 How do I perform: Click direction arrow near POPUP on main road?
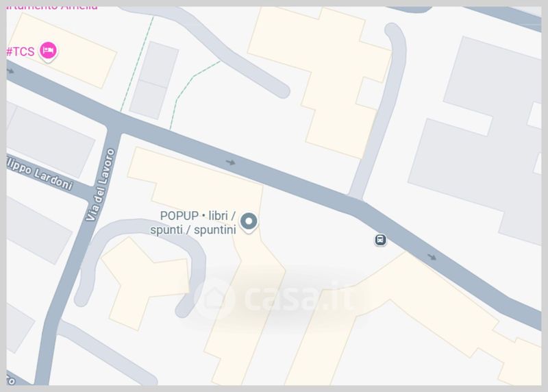230,162
